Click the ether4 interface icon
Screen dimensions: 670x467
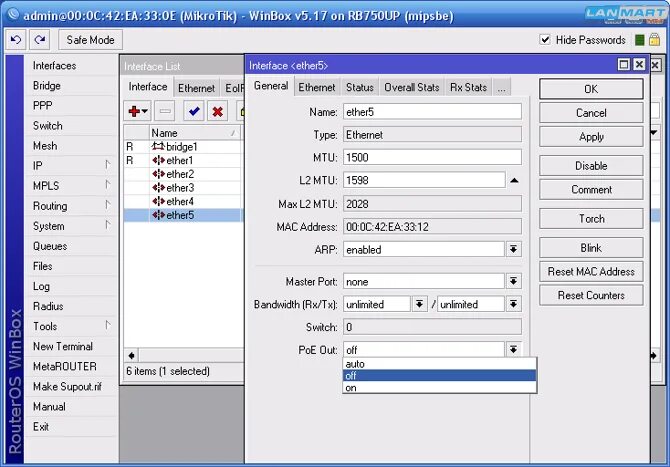click(x=158, y=201)
